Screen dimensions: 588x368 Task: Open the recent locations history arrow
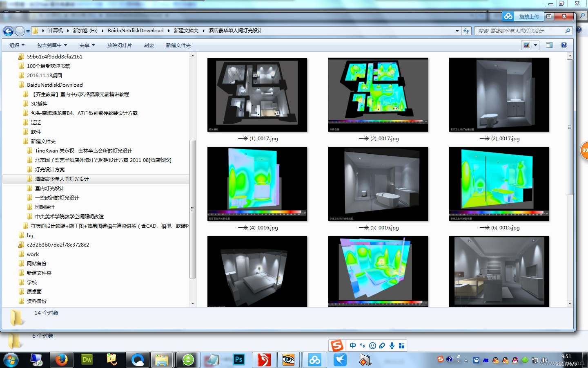pyautogui.click(x=28, y=31)
